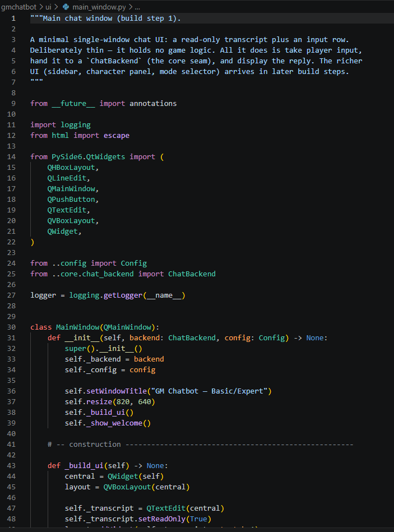The height and width of the screenshot is (532, 394).
Task: Click the '# -- construction' comment line
Action: coord(200,444)
